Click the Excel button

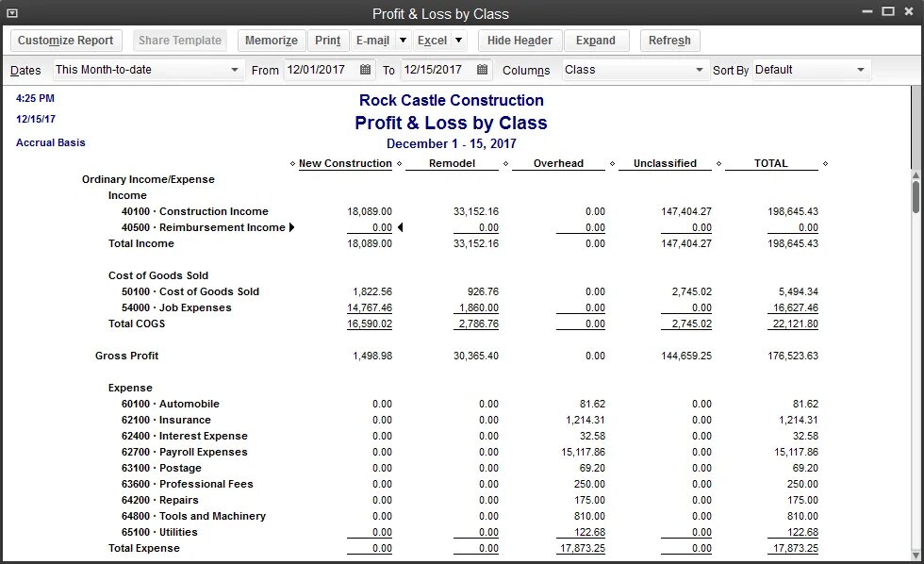(x=432, y=41)
